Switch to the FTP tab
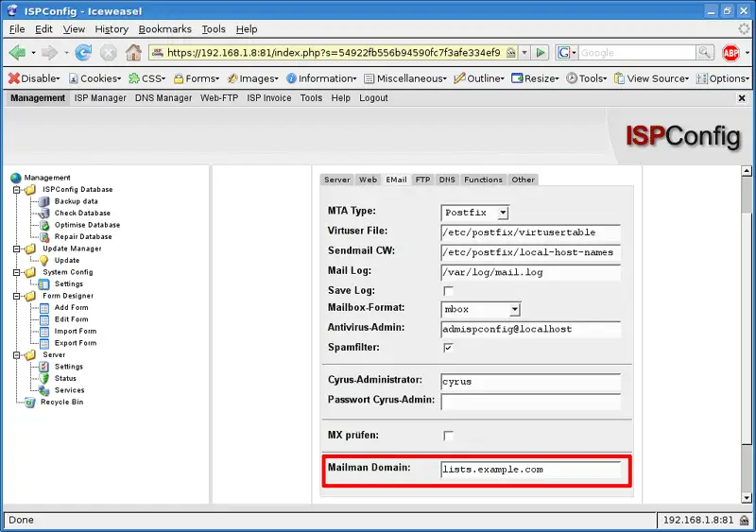 pyautogui.click(x=422, y=180)
